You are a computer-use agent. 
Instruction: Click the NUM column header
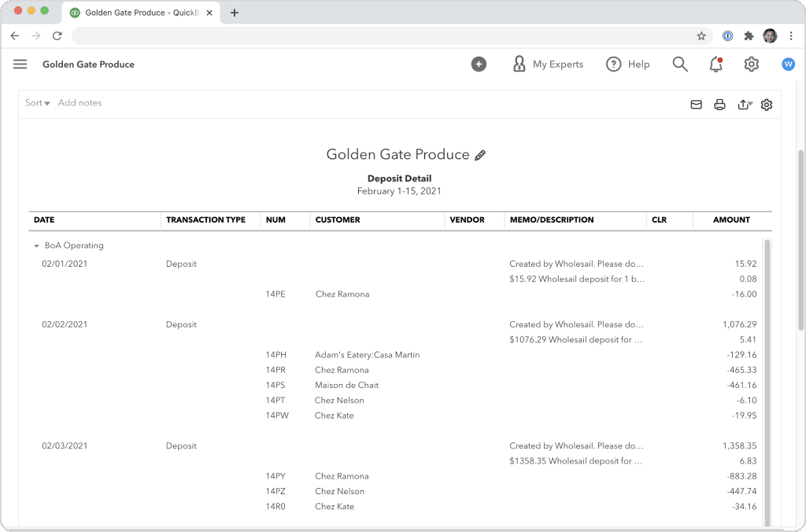tap(275, 220)
